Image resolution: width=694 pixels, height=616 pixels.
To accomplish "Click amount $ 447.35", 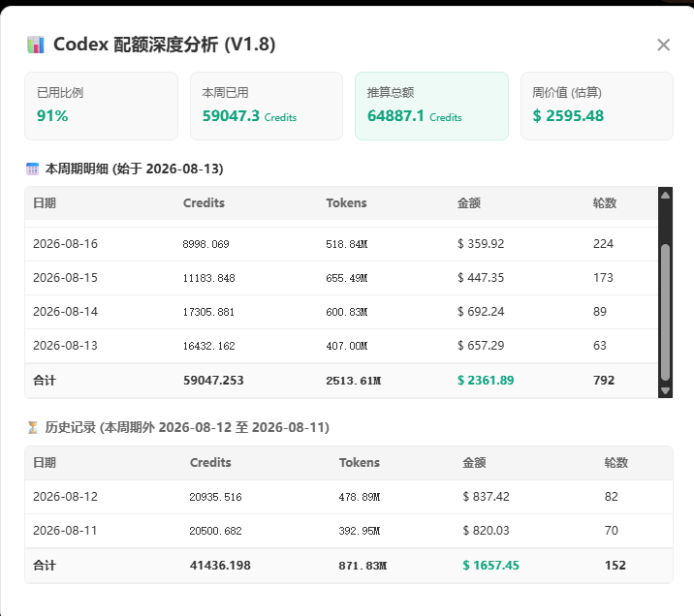I will (481, 278).
